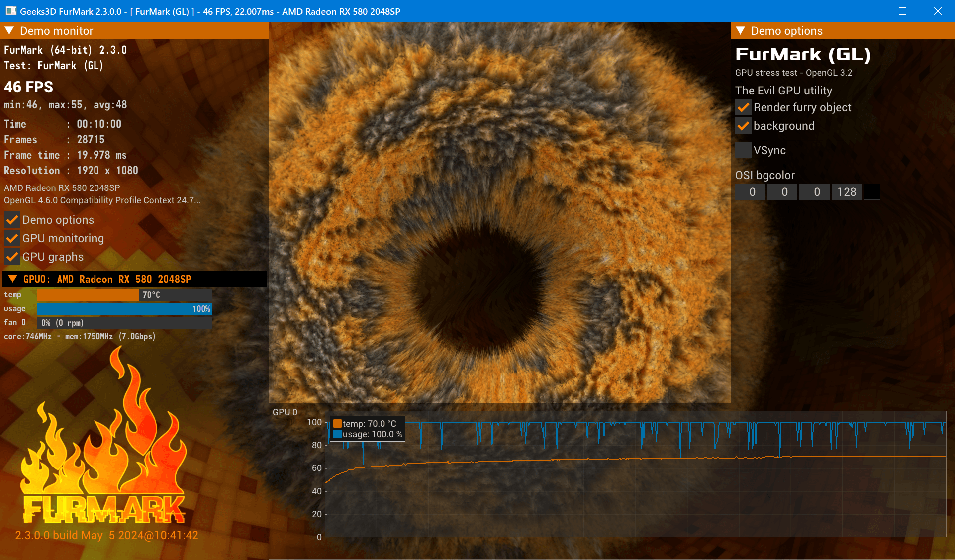Image resolution: width=955 pixels, height=560 pixels.
Task: Click the 'usage: 100.0 %' legend entry
Action: click(373, 434)
